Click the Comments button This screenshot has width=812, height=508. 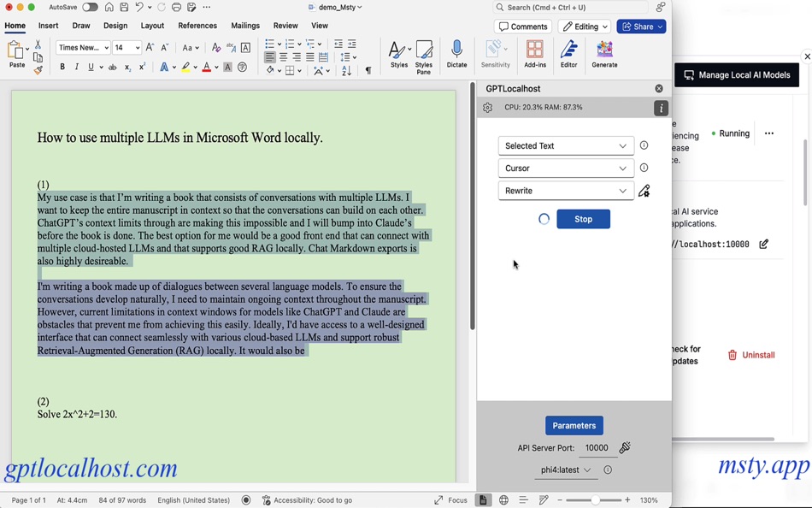click(x=523, y=27)
